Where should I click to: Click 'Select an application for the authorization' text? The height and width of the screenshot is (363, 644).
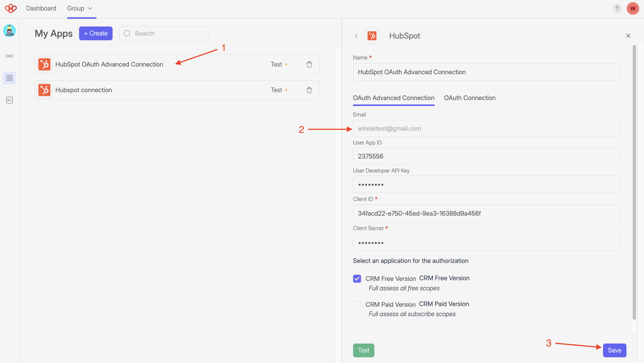[411, 261]
